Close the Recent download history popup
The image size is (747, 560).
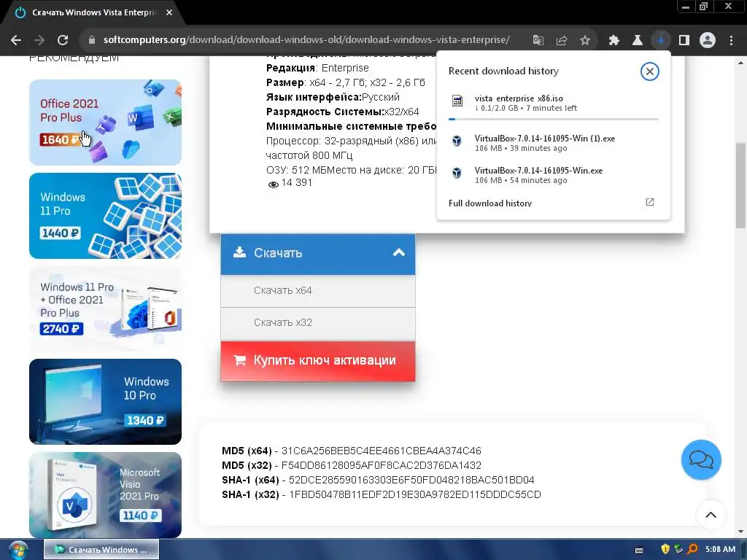[x=650, y=71]
